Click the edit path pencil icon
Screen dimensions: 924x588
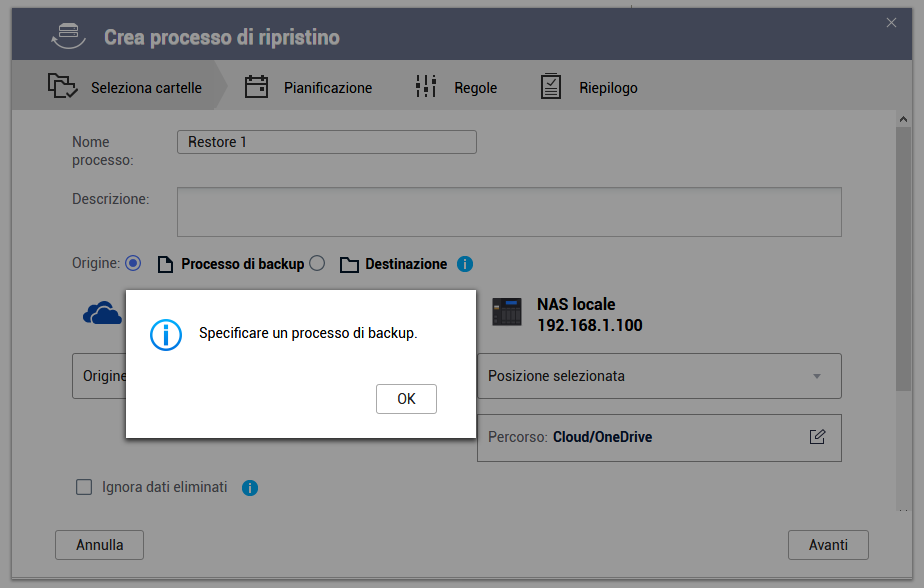(x=817, y=437)
